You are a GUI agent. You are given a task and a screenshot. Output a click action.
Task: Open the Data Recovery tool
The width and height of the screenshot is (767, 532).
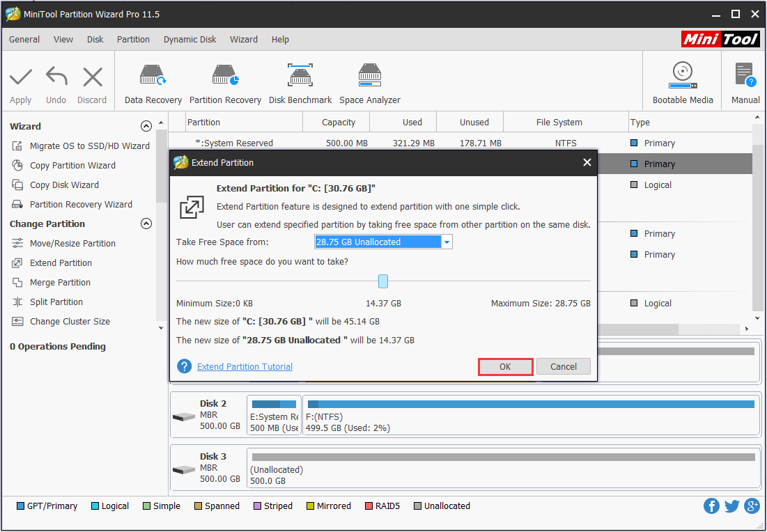(153, 84)
